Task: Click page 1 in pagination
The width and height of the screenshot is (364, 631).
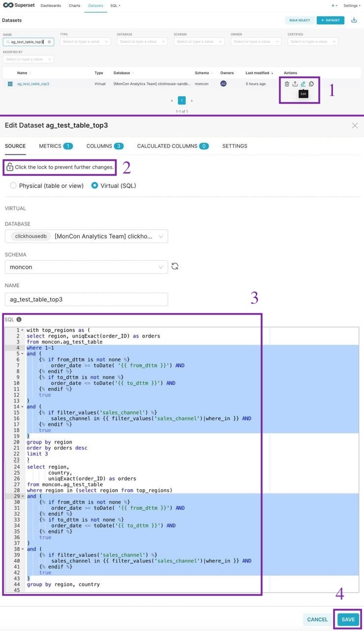Action: point(182,101)
